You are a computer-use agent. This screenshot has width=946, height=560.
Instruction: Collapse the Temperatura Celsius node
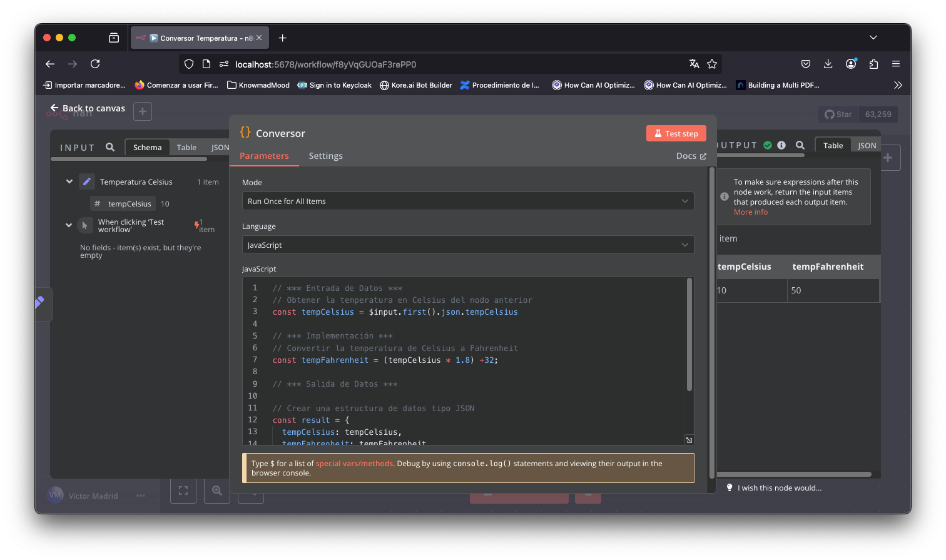click(x=69, y=181)
